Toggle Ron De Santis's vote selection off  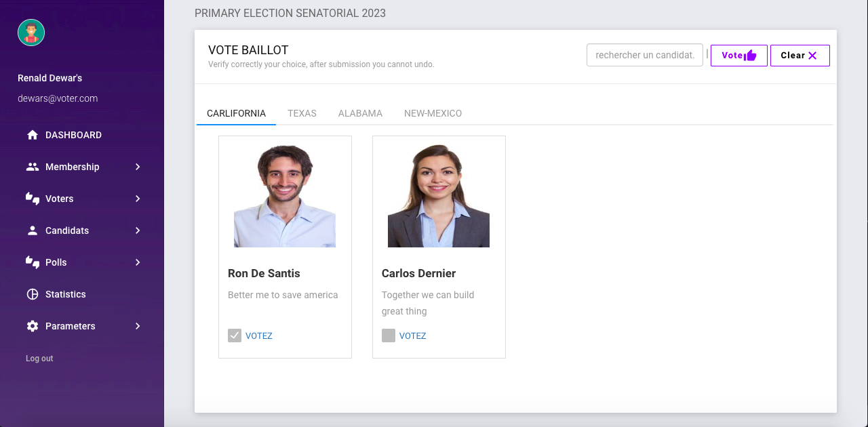[234, 335]
